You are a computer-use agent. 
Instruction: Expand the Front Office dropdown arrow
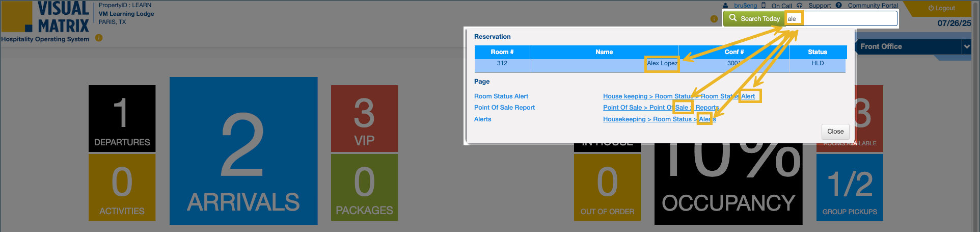click(x=967, y=46)
